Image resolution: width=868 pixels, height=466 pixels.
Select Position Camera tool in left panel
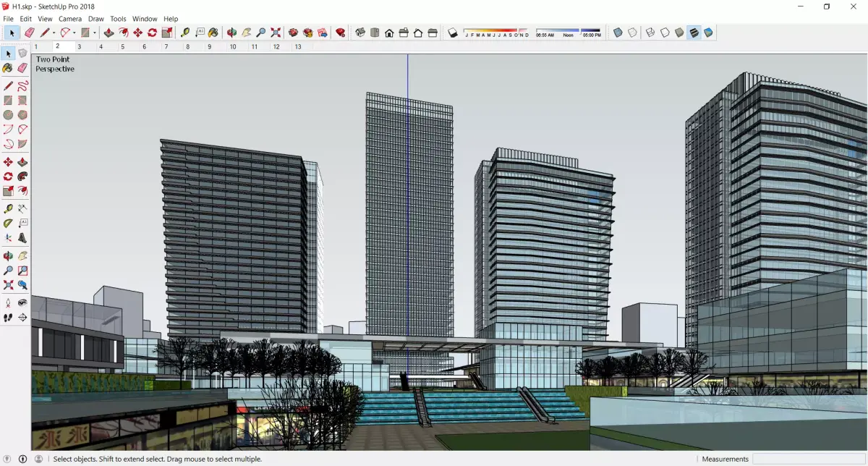(8, 302)
